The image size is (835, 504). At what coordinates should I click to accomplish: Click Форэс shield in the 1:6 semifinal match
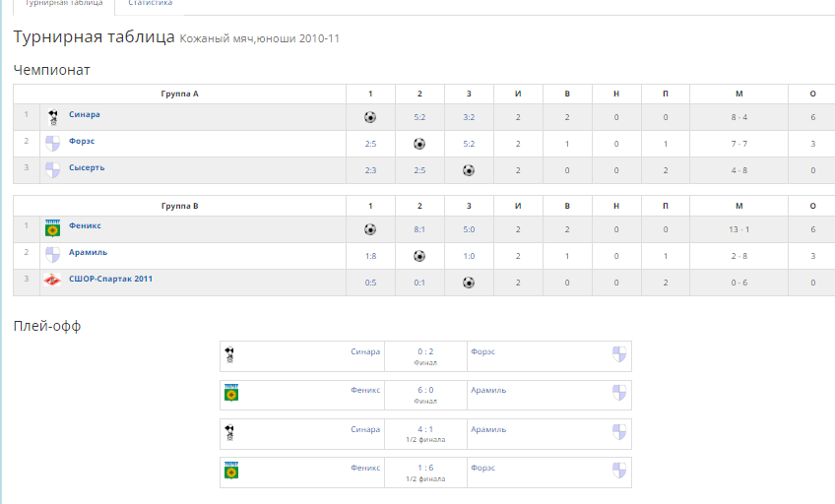coord(619,471)
